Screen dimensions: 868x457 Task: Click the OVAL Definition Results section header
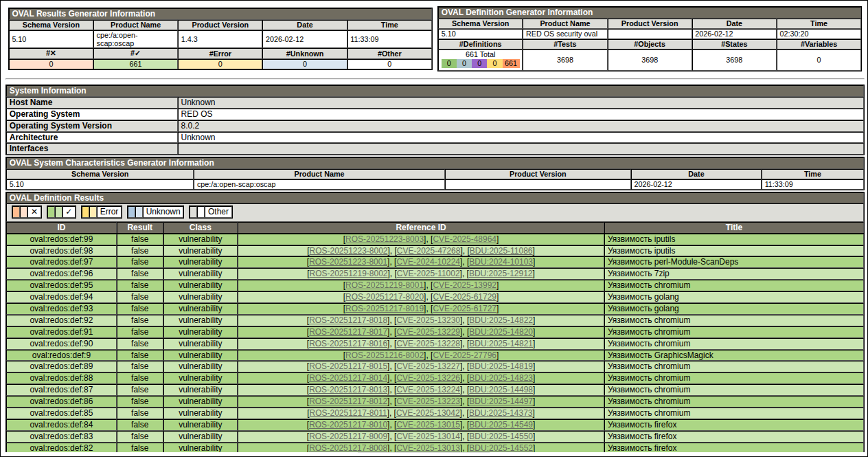pyautogui.click(x=56, y=198)
